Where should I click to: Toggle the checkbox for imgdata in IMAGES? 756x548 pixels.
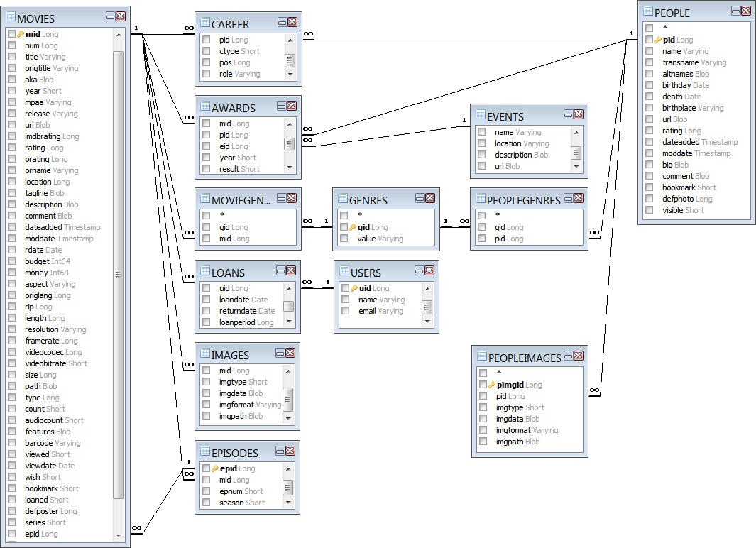click(x=204, y=393)
